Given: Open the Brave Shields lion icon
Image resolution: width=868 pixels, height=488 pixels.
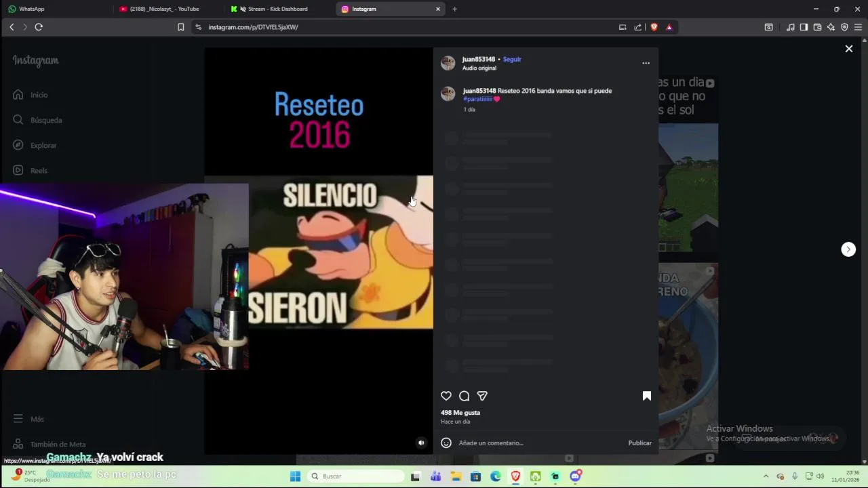Looking at the screenshot, I should pos(654,27).
